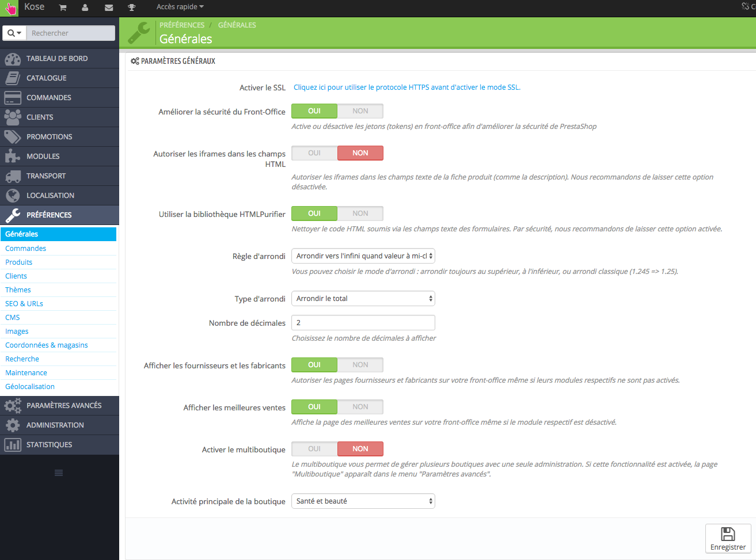Click the Catalogue book icon

13,78
